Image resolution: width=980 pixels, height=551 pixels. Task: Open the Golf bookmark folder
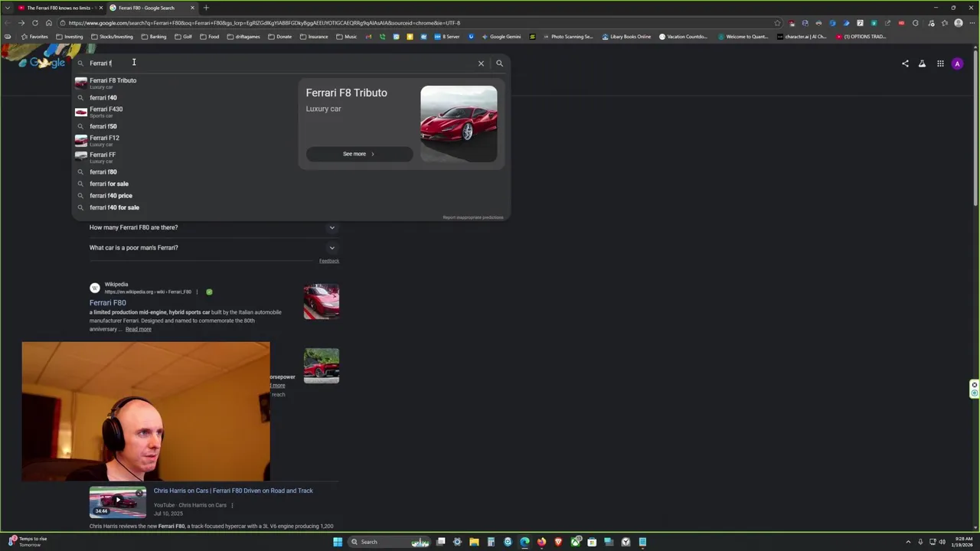[184, 37]
